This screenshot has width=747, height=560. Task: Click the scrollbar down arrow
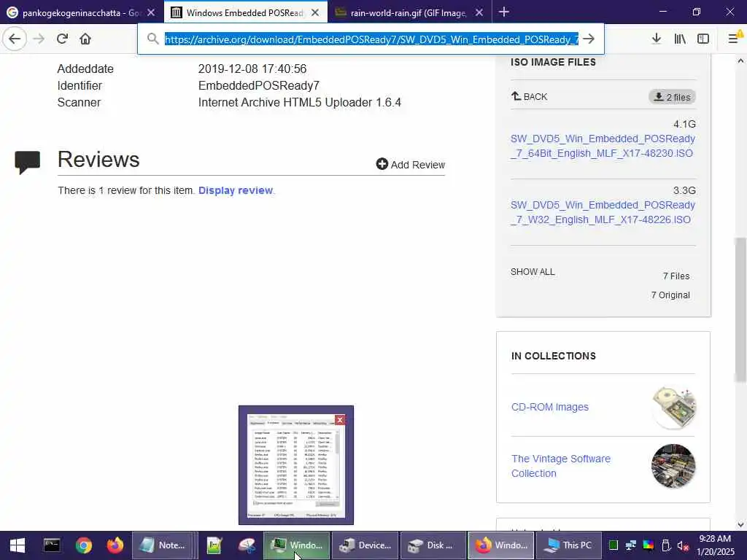pos(740,525)
